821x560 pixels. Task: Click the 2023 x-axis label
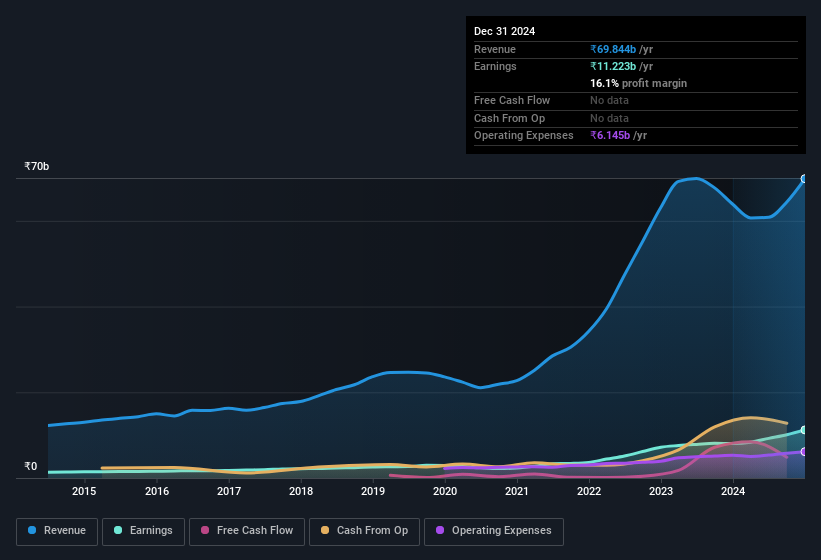(x=661, y=491)
